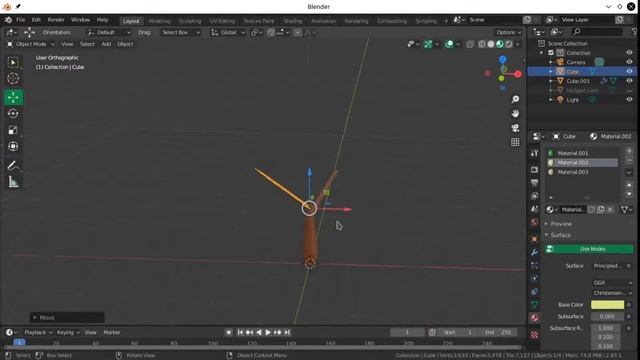Switch to Modeling workspace tab
This screenshot has height=360, width=640.
(159, 21)
